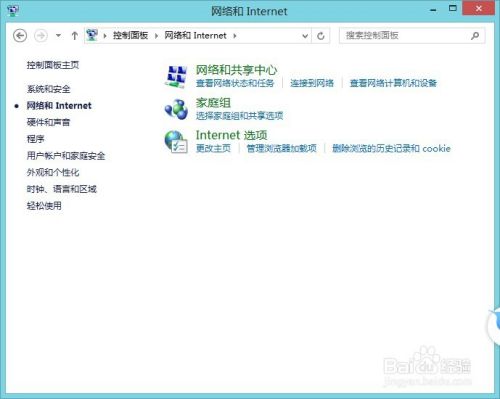The height and width of the screenshot is (399, 500).
Task: Click 更改主页 link
Action: [213, 148]
